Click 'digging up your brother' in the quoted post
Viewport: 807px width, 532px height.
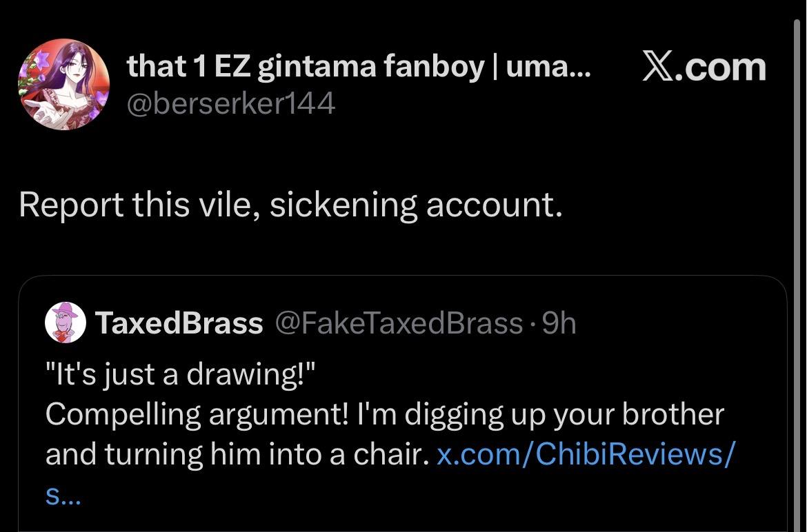click(564, 415)
